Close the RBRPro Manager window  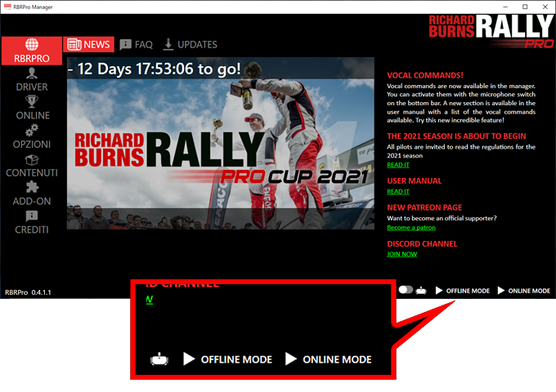(x=545, y=7)
